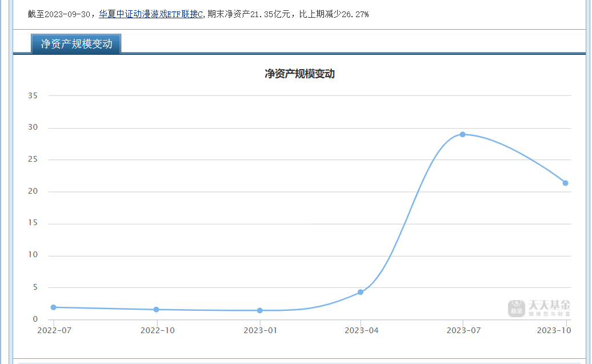Image resolution: width=592 pixels, height=364 pixels.
Task: Click the 2023-10 x-axis label
Action: click(x=554, y=330)
